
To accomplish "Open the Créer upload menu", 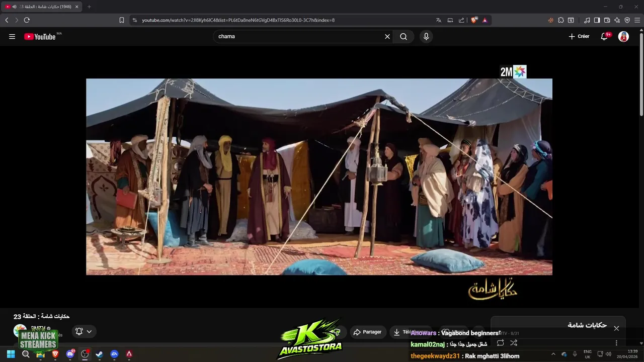I will 579,37.
